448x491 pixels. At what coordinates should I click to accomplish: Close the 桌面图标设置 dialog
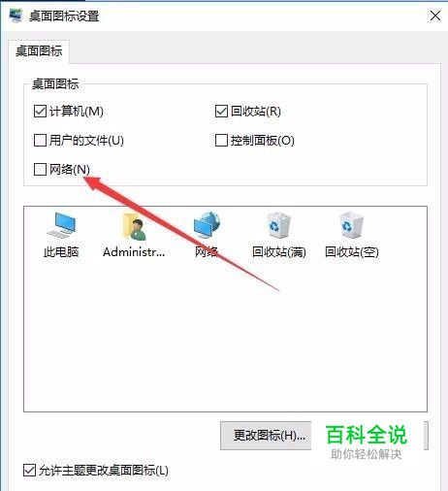point(435,16)
